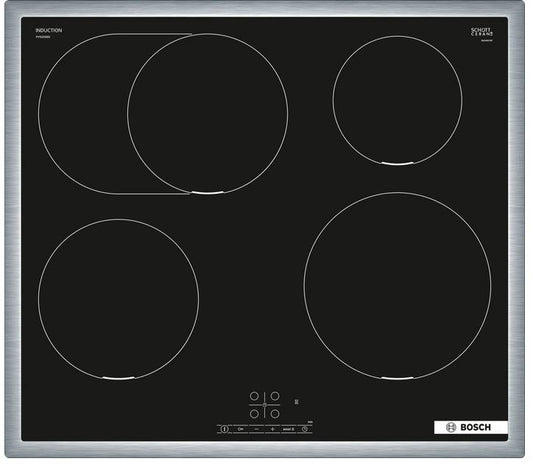Select the rear-left cooking zone key

click(254, 396)
